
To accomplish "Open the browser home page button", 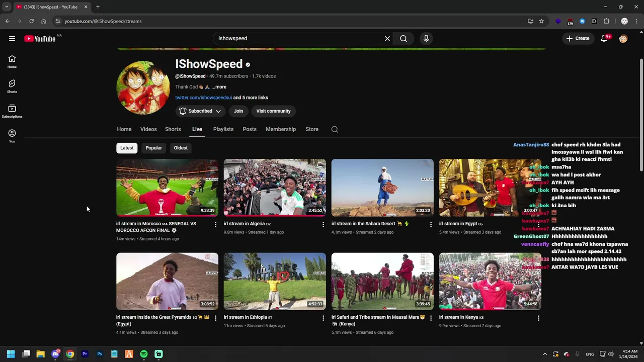I will (43, 21).
